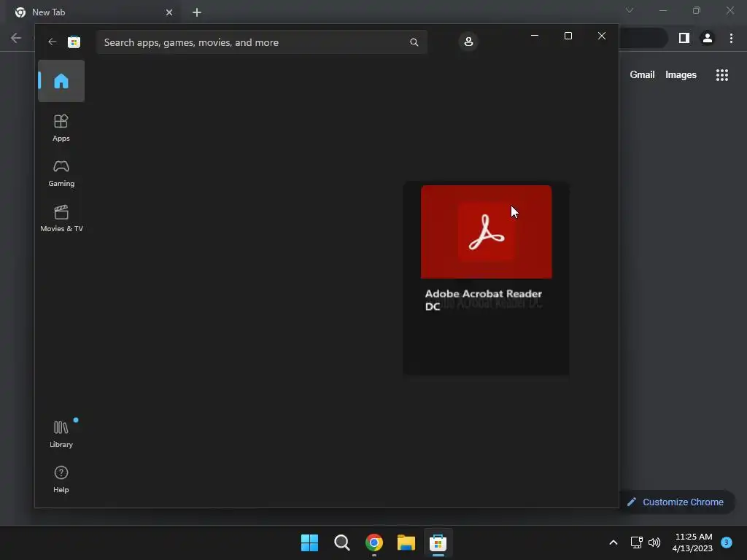Click the Store back arrow

pos(52,42)
